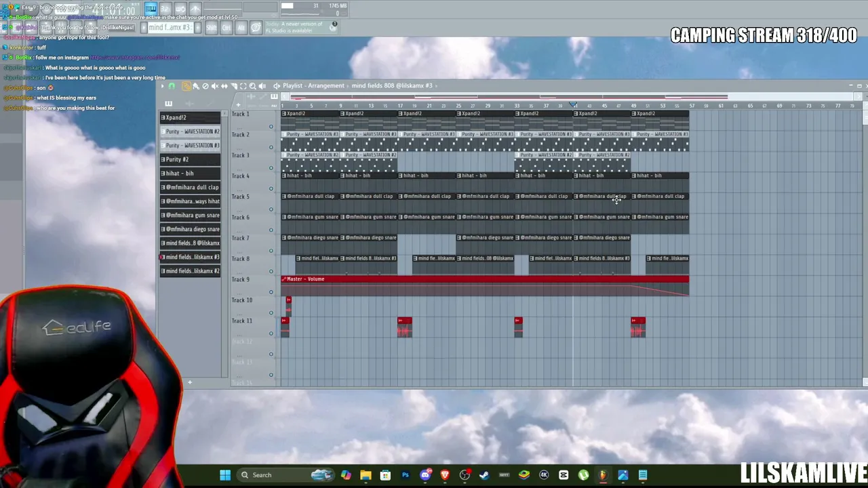This screenshot has height=488, width=868.
Task: Select '@mfmihara dull clap' in the picker list
Action: point(190,187)
